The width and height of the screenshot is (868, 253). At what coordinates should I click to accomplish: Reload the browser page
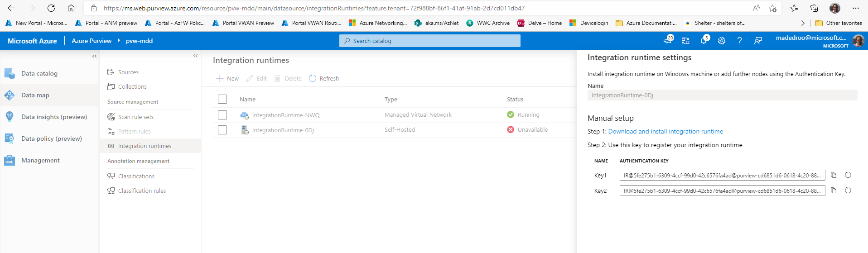[x=51, y=8]
